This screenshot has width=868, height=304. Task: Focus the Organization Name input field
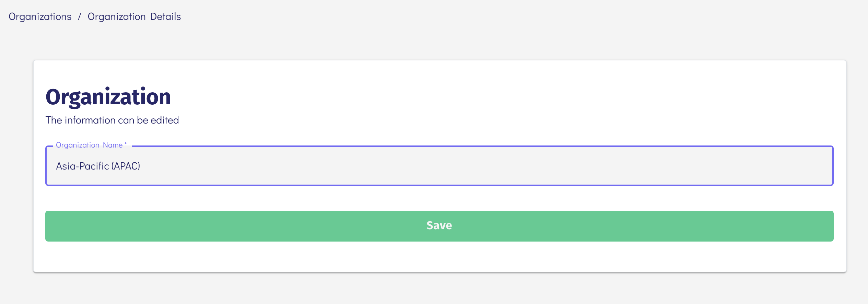(x=439, y=166)
